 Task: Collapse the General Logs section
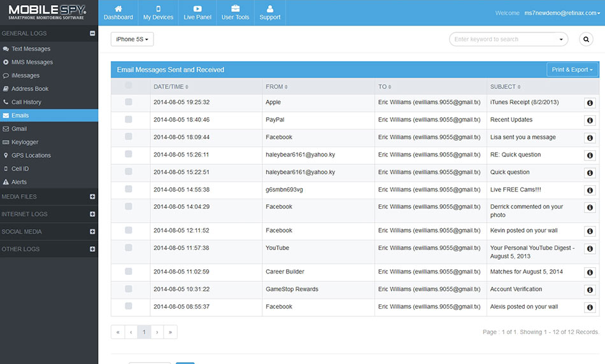click(x=92, y=33)
